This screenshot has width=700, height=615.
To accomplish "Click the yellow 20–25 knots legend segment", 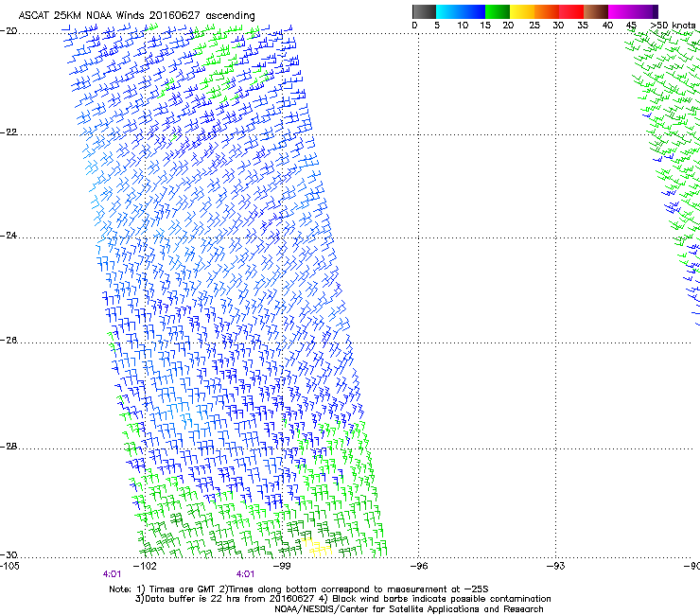I will coord(522,11).
